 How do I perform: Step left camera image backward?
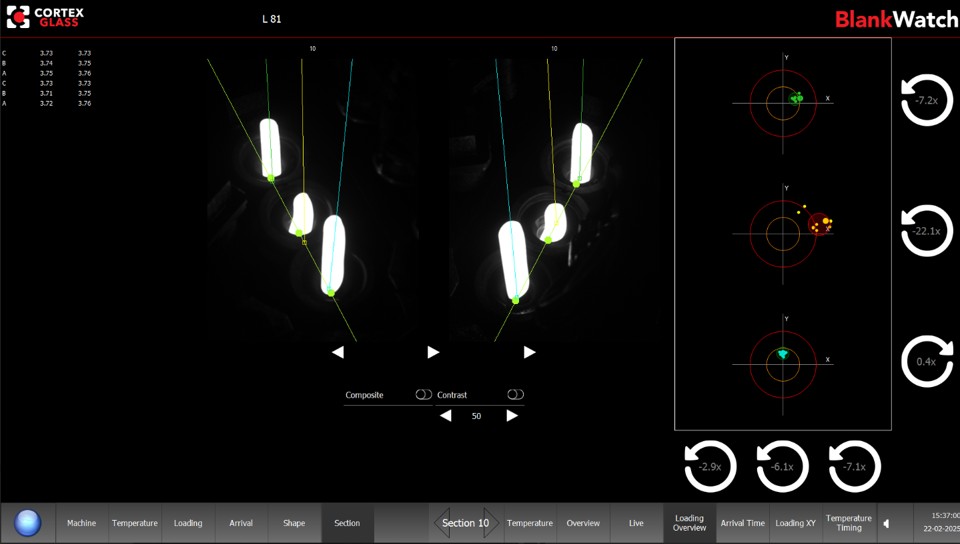[338, 352]
